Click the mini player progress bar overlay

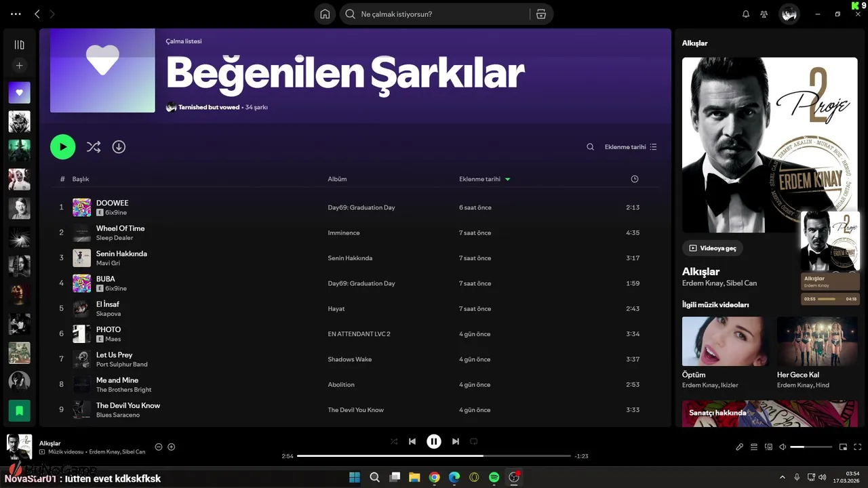(x=827, y=299)
